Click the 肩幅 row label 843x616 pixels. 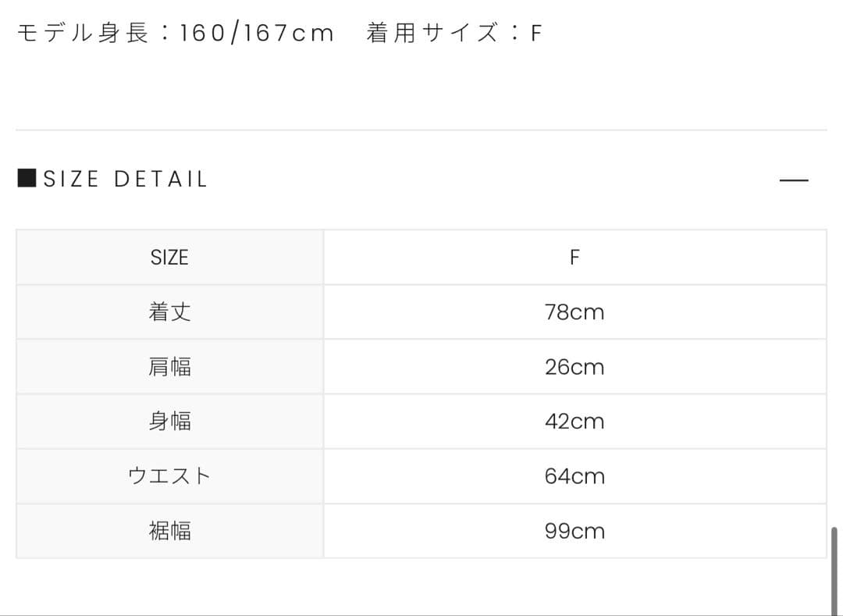tap(169, 367)
